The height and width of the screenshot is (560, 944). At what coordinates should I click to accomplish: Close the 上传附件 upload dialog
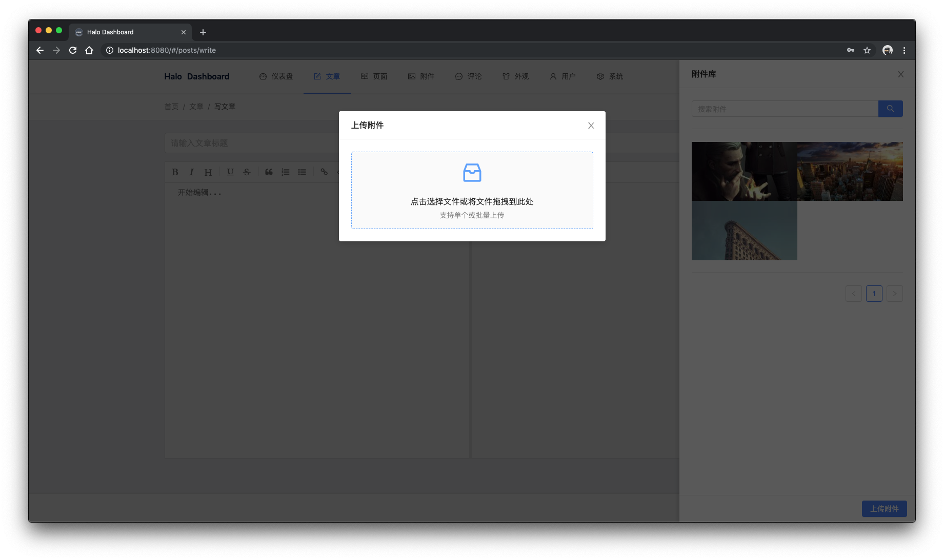[x=591, y=125]
